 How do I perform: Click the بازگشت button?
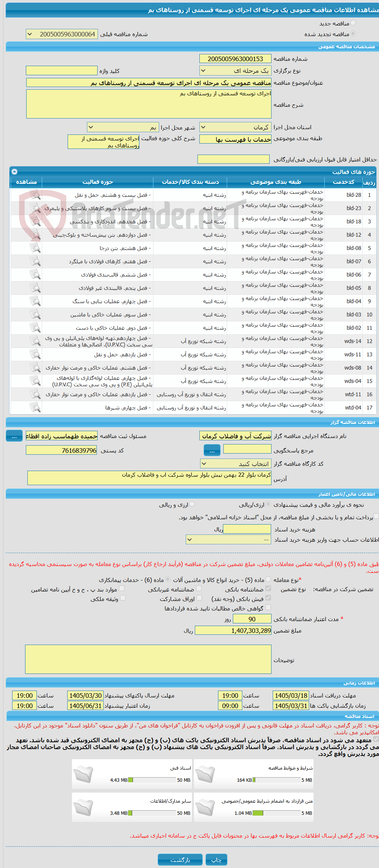180,860
